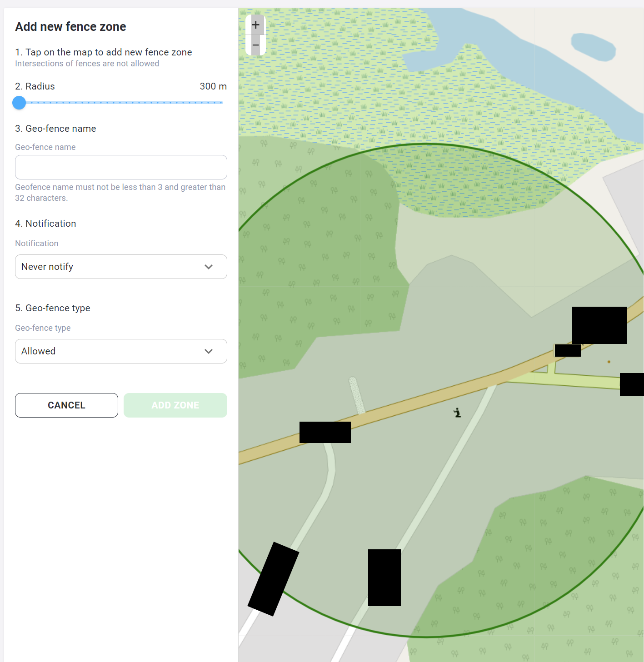Click the radius slider handle
The height and width of the screenshot is (662, 644).
(19, 103)
